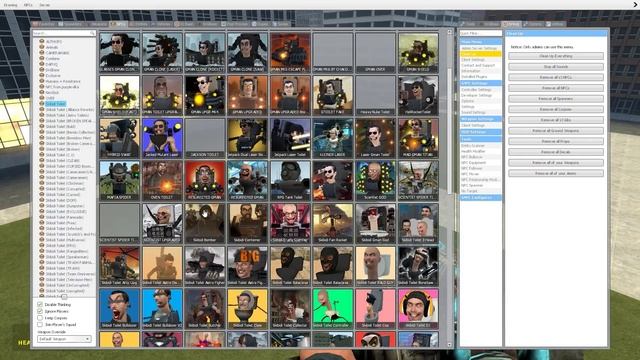640x360 pixels.
Task: Pick the light-blue background Skibidi Toilet thumbnail
Action: click(162, 309)
